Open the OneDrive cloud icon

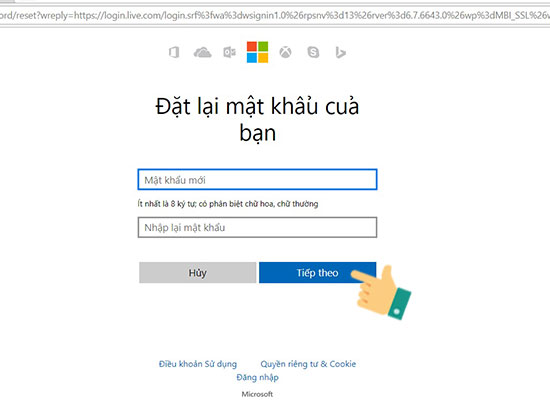click(202, 53)
